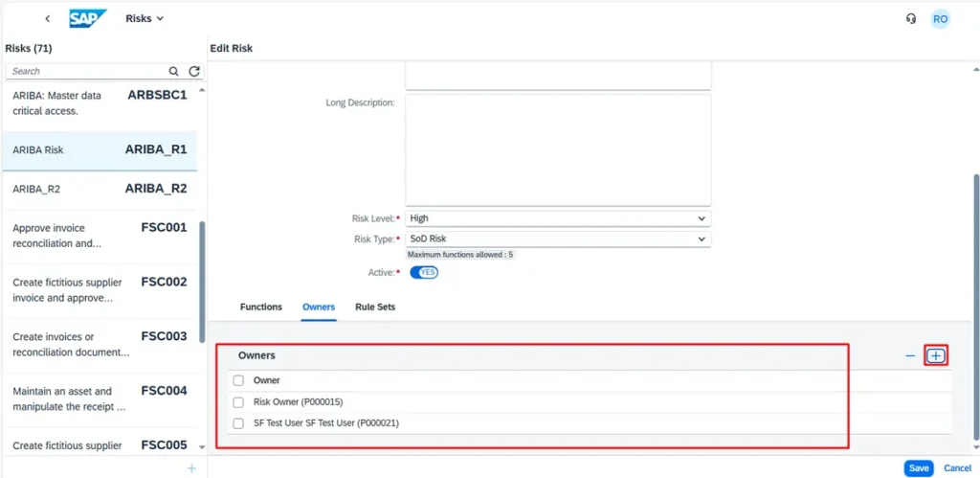Toggle the Active switch
The image size is (980, 478).
[x=424, y=273]
